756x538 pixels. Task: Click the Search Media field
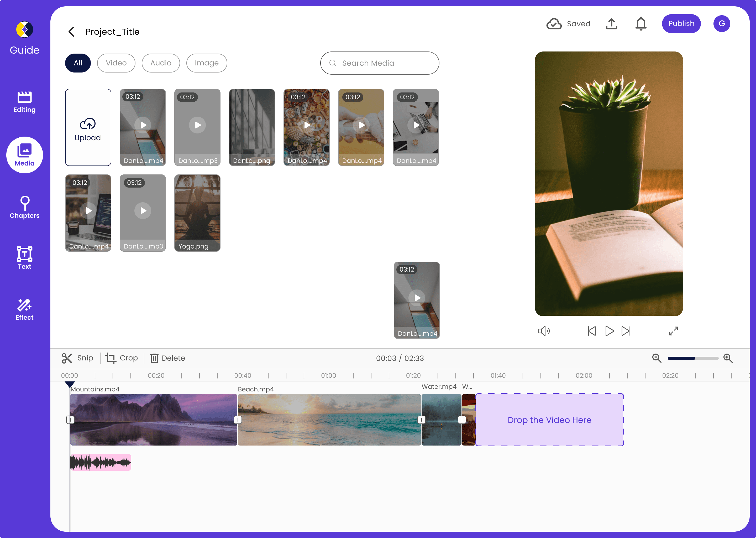[x=379, y=63]
